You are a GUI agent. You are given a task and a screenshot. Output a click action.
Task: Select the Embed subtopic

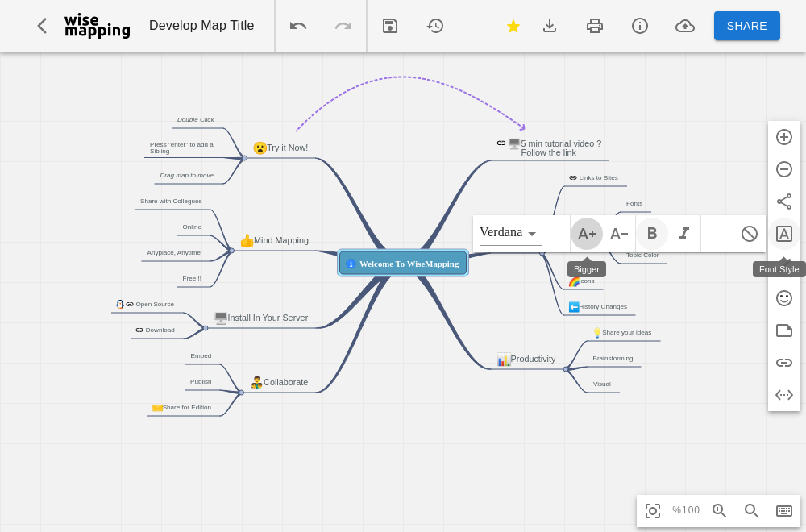point(201,355)
